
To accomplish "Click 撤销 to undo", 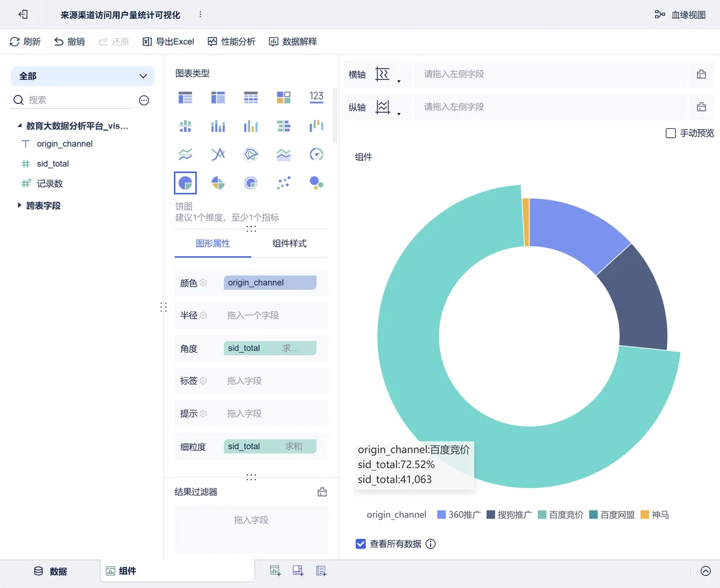I will (x=69, y=42).
